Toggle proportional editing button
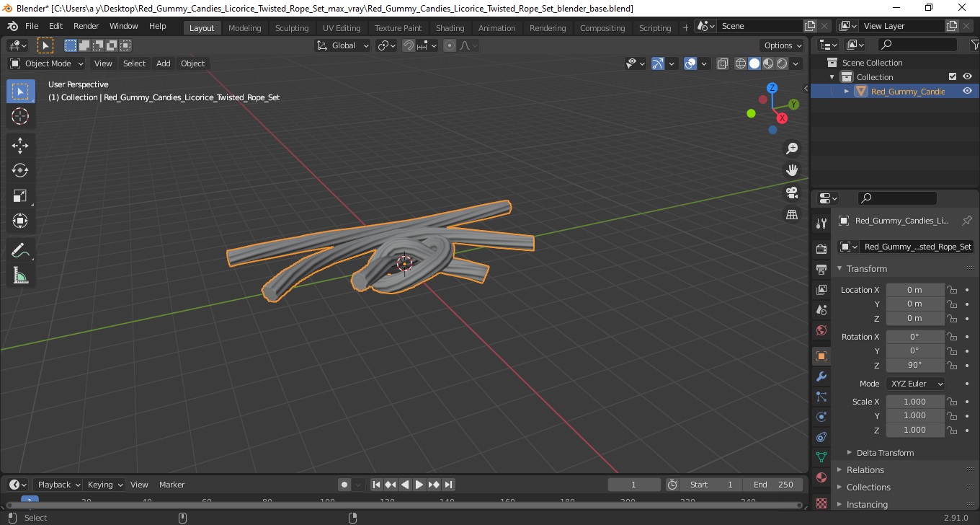Image resolution: width=980 pixels, height=525 pixels. (x=450, y=45)
